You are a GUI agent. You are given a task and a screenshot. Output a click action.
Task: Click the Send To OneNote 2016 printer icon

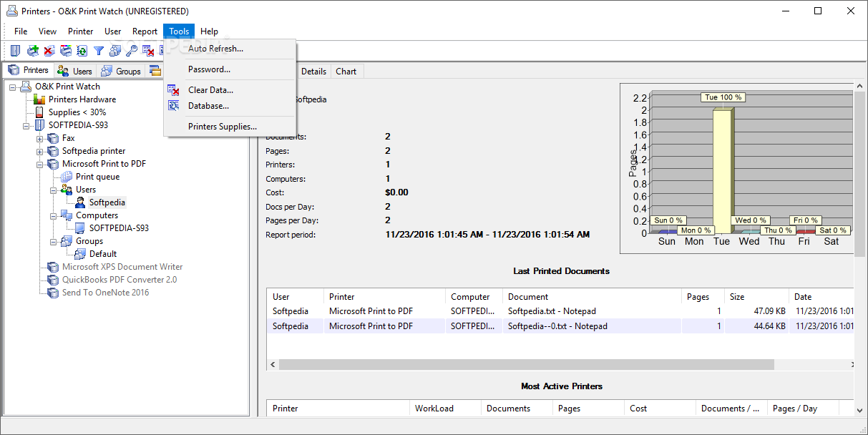(x=53, y=293)
